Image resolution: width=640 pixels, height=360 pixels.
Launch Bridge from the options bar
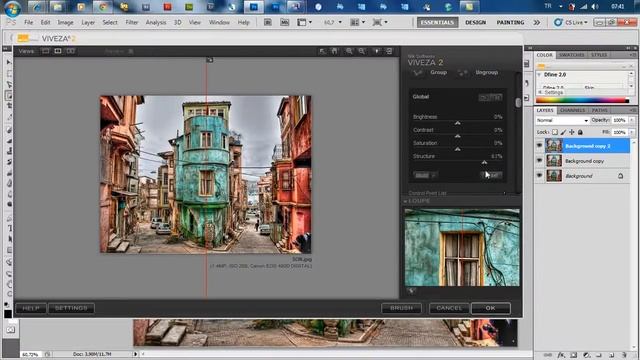tap(268, 22)
